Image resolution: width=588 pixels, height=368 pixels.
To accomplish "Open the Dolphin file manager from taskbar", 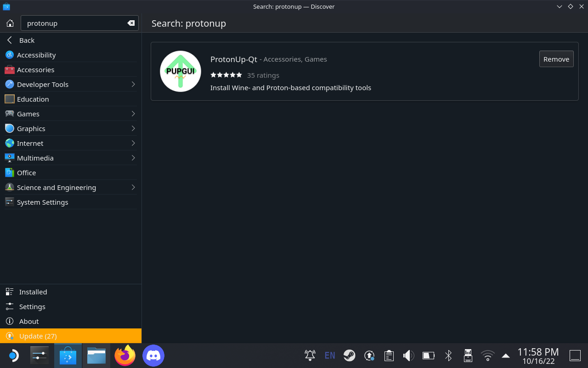I will (96, 356).
